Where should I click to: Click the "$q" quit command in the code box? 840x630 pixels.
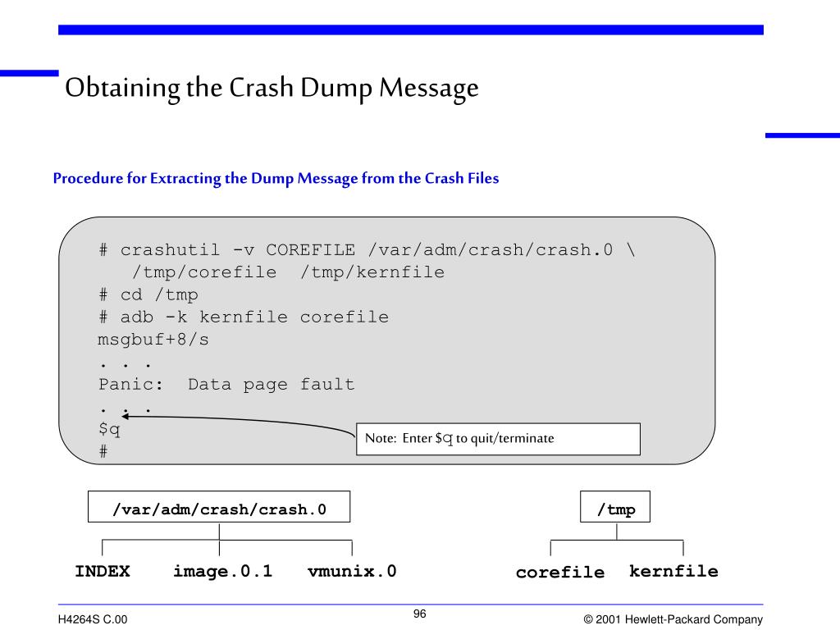pos(109,429)
